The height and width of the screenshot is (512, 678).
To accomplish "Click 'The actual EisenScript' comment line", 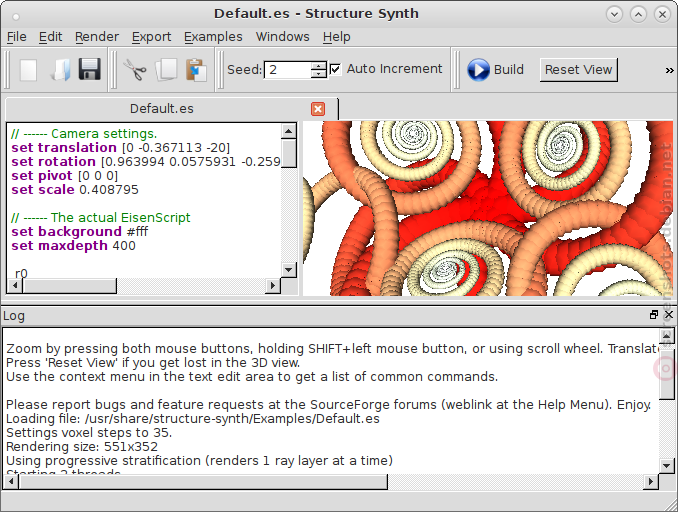I will click(x=101, y=218).
